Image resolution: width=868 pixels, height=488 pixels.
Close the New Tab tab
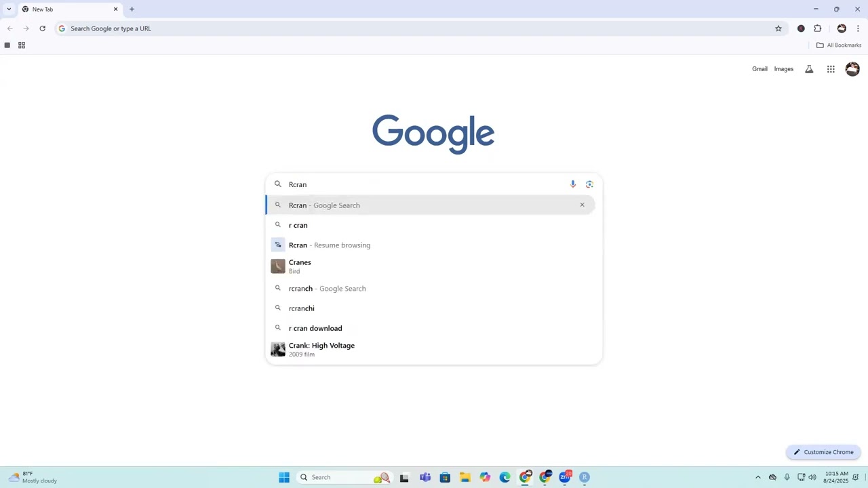tap(115, 9)
